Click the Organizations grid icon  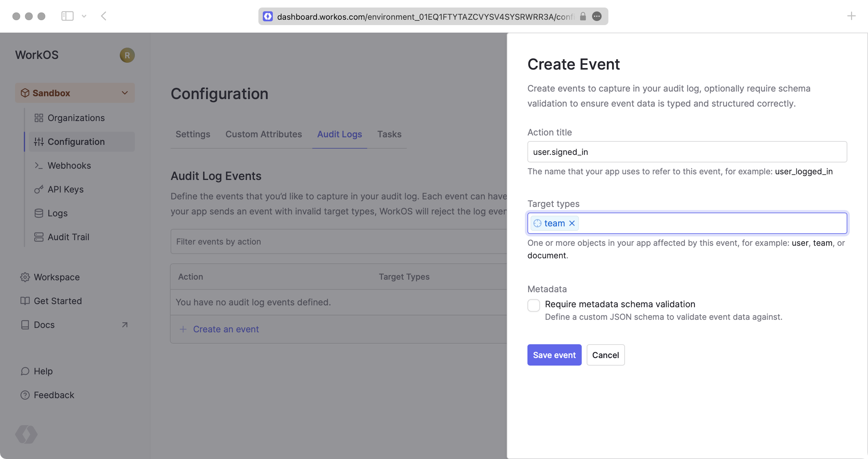point(39,118)
